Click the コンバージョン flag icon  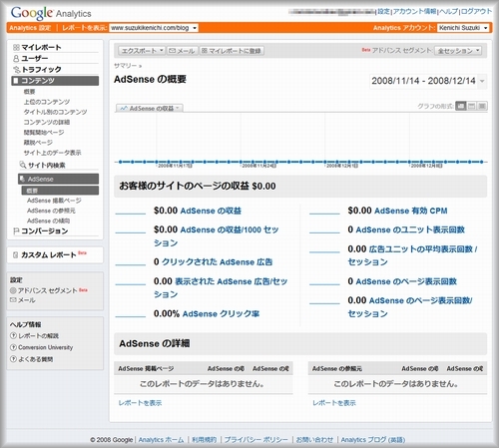(x=16, y=230)
